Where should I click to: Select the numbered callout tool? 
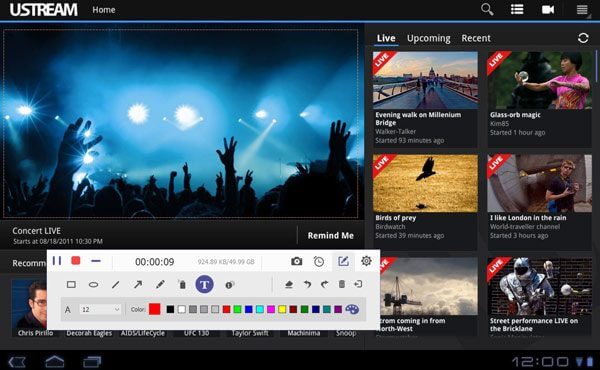[230, 285]
